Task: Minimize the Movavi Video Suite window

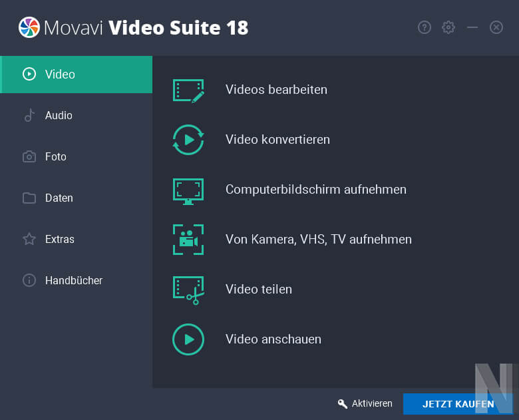Action: click(x=472, y=27)
